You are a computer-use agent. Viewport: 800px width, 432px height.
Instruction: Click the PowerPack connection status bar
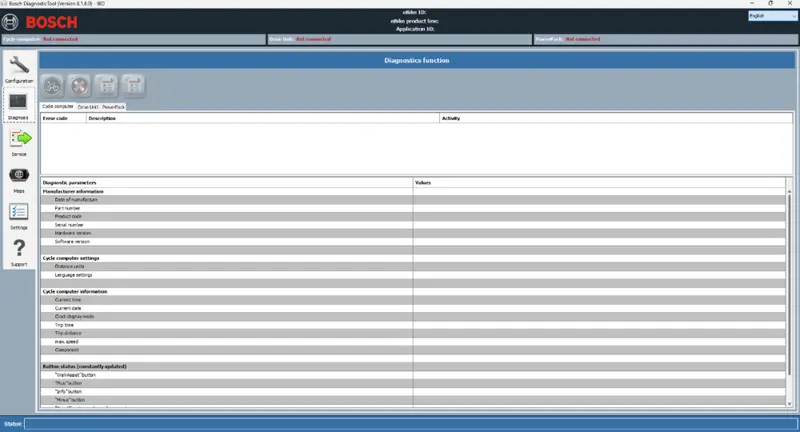point(666,39)
